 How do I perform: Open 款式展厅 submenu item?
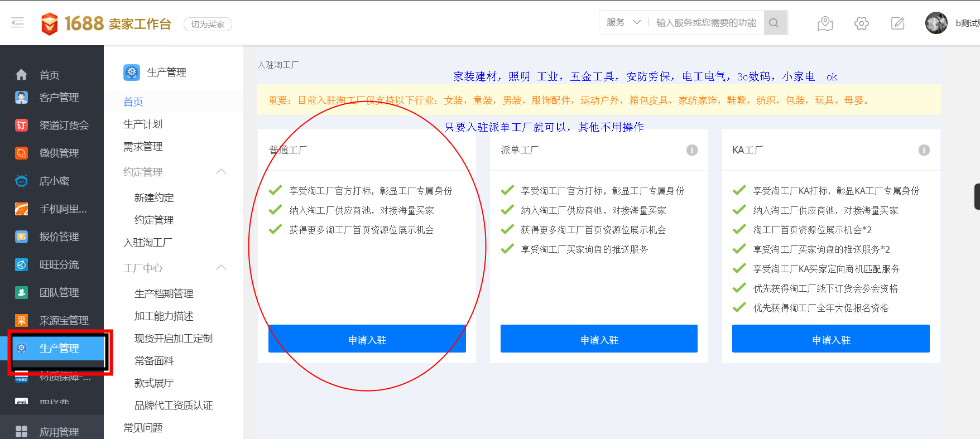tap(154, 383)
